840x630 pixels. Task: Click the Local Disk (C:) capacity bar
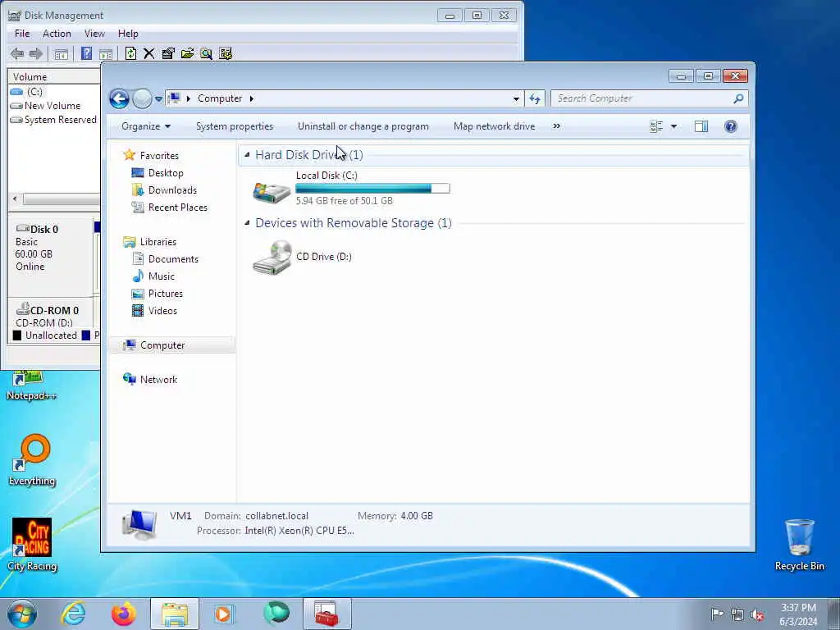tap(373, 189)
